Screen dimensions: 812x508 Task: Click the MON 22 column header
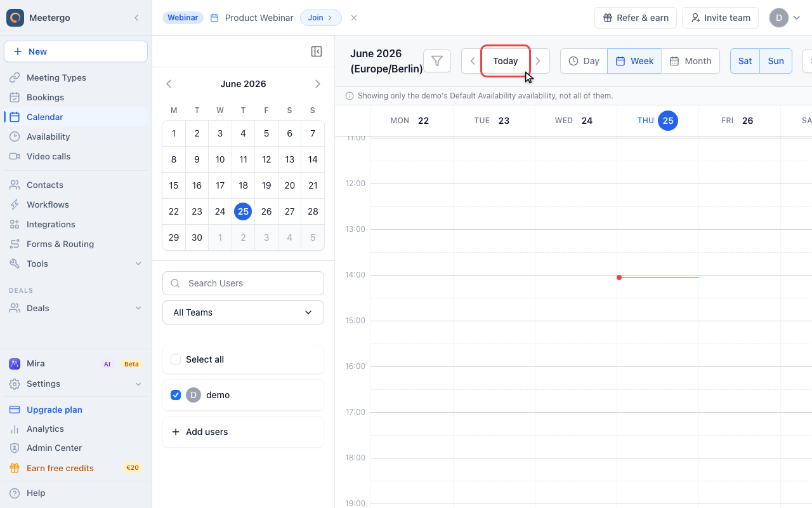412,121
